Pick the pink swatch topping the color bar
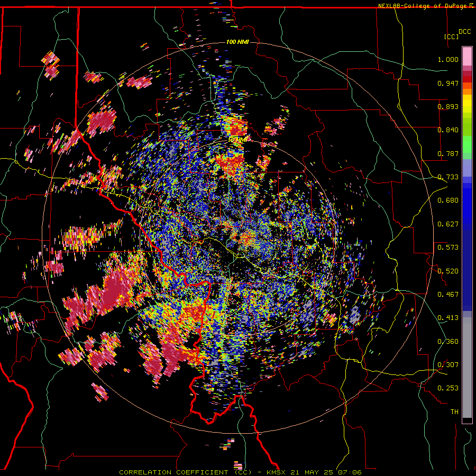The width and height of the screenshot is (476, 476). pos(467,57)
